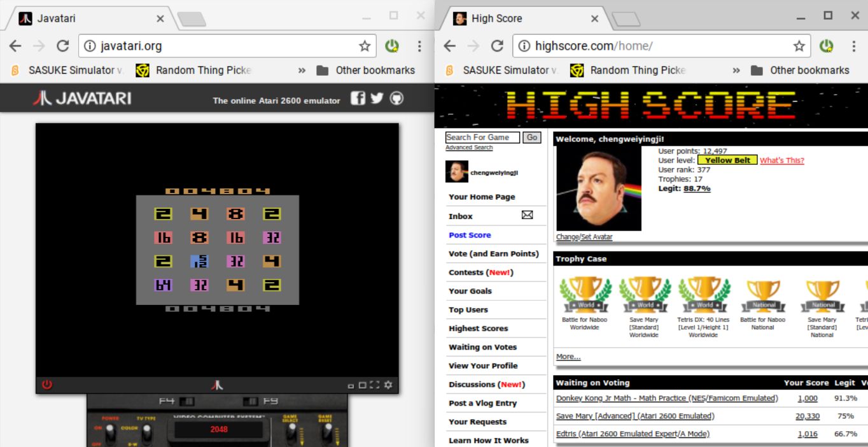Flip the GAME SELECT lever

click(291, 432)
